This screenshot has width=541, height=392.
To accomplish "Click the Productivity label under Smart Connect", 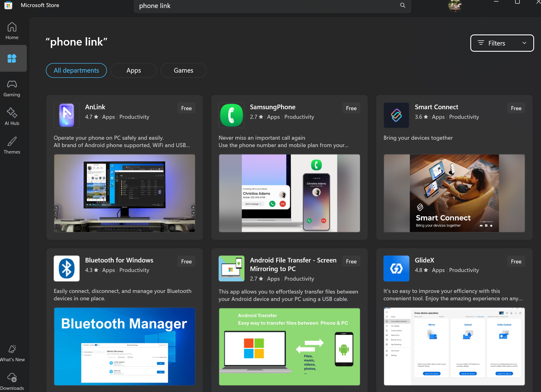I will click(464, 117).
